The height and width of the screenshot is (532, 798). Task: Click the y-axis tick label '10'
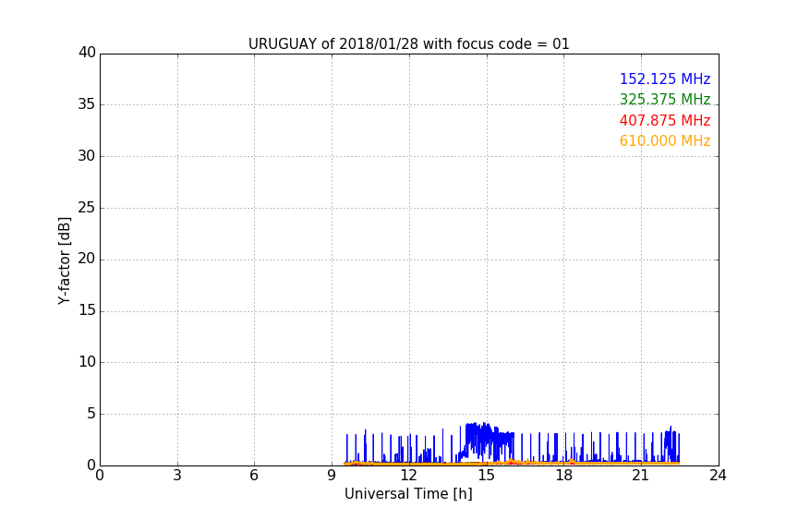(87, 362)
